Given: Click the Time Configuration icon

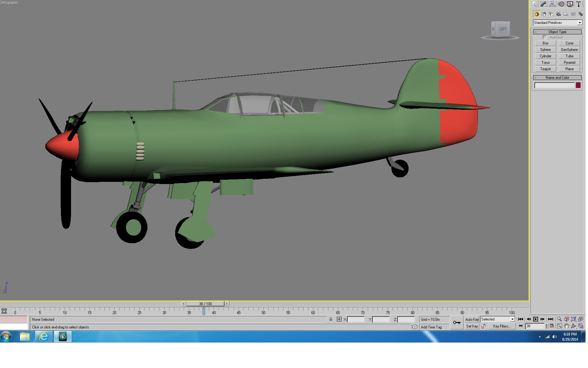Looking at the screenshot, I should (552, 326).
